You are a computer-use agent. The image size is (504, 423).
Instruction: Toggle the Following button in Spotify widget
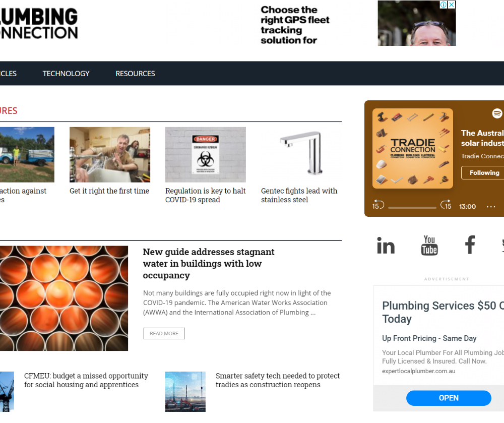(x=483, y=172)
